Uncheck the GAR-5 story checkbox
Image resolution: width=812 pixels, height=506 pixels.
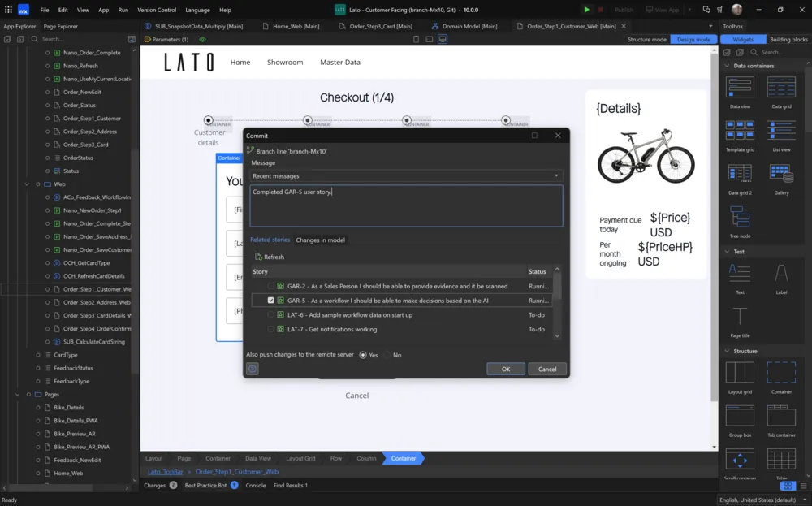271,301
